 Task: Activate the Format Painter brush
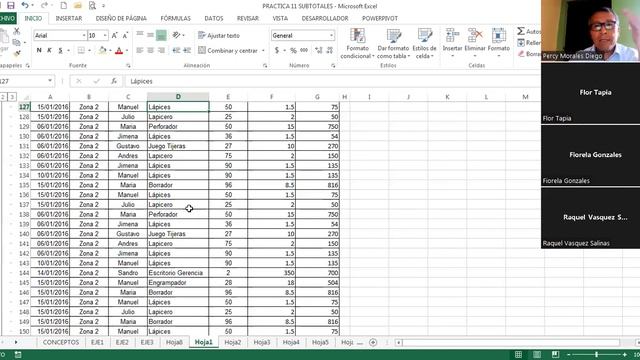[x=17, y=53]
